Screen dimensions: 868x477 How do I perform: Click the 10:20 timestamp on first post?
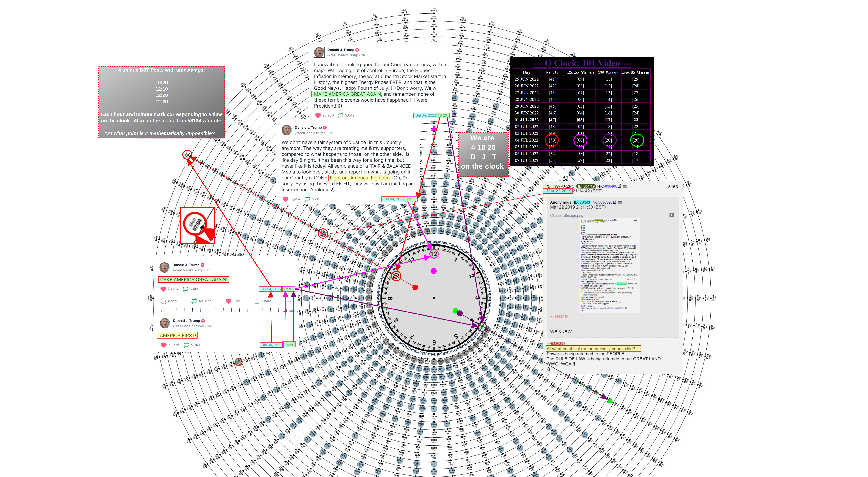tap(443, 115)
